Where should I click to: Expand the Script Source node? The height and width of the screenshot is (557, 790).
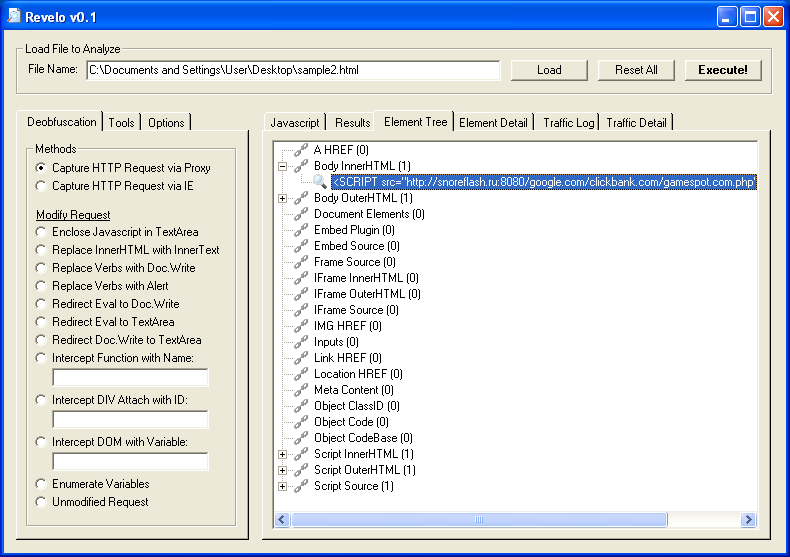[x=283, y=486]
